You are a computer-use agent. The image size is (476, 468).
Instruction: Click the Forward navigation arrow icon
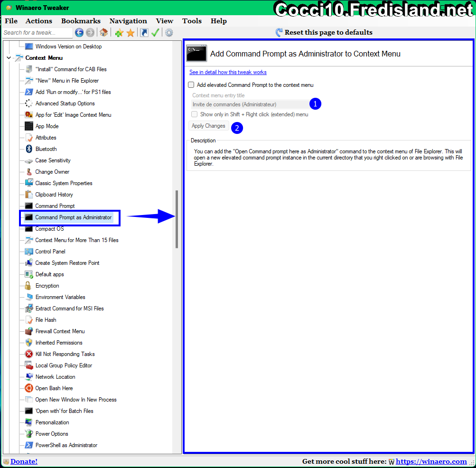[90, 32]
